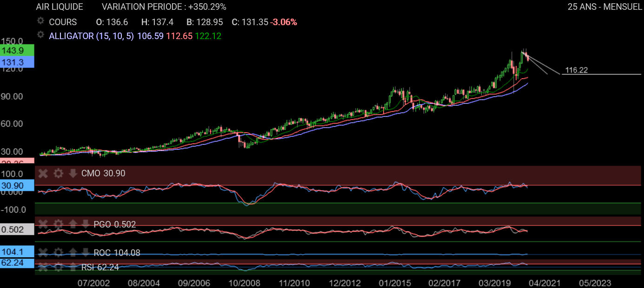The height and width of the screenshot is (288, 644).
Task: Remove the CMO indicator panel
Action: click(43, 174)
